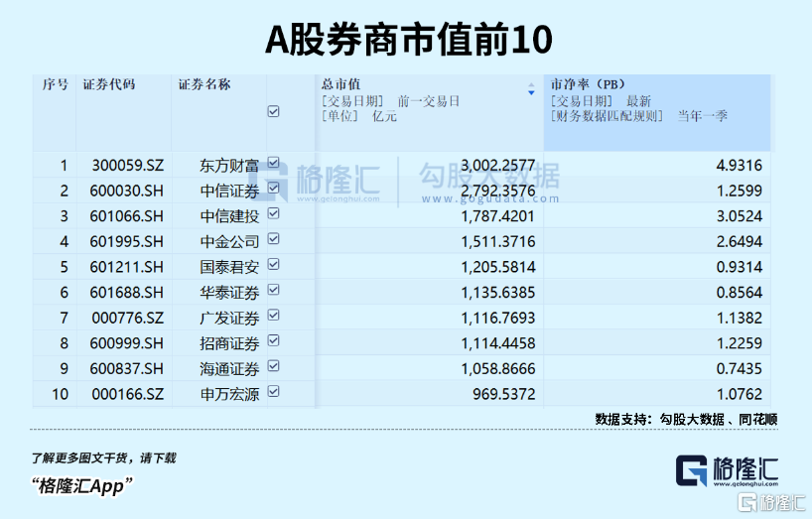Click market cap value 1,511.3716

pyautogui.click(x=498, y=242)
